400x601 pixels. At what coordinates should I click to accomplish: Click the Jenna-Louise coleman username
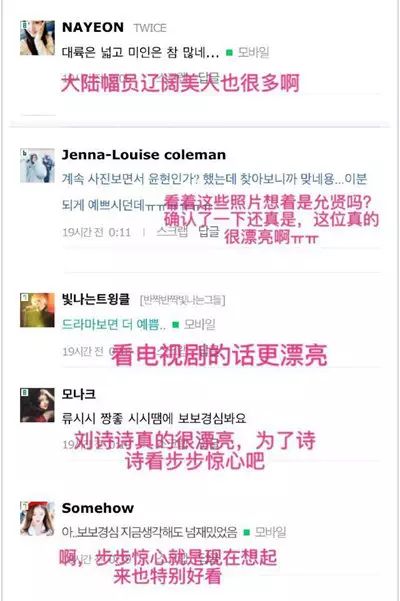(144, 155)
